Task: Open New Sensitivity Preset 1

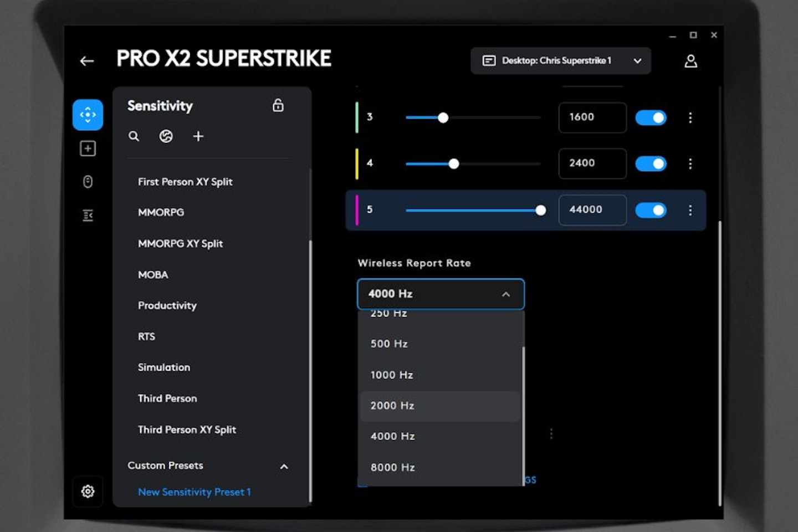Action: pyautogui.click(x=195, y=492)
